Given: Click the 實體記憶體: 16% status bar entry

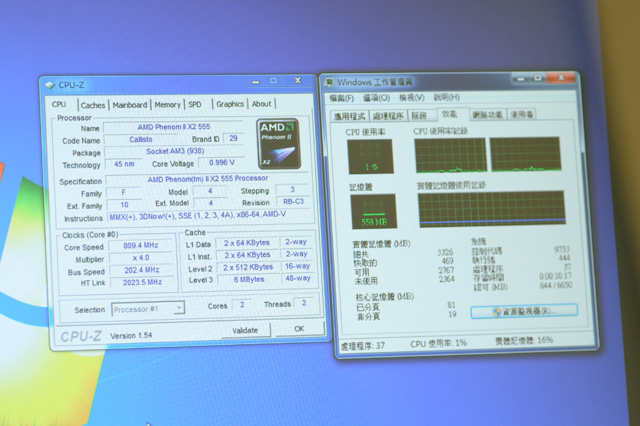Looking at the screenshot, I should pyautogui.click(x=524, y=341).
